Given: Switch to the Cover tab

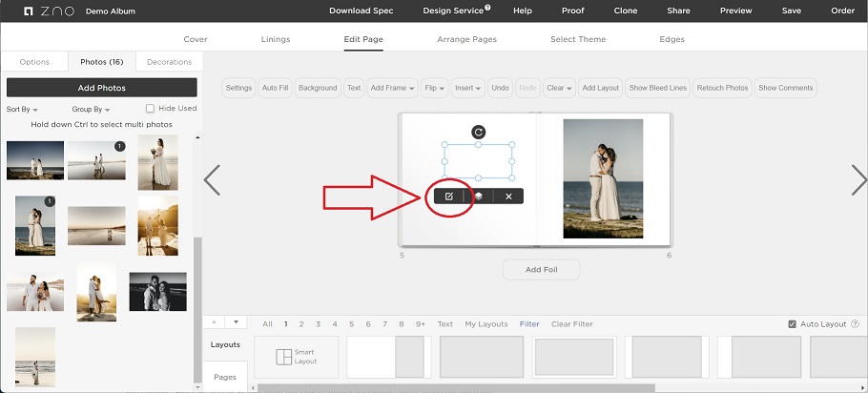Looking at the screenshot, I should 196,39.
